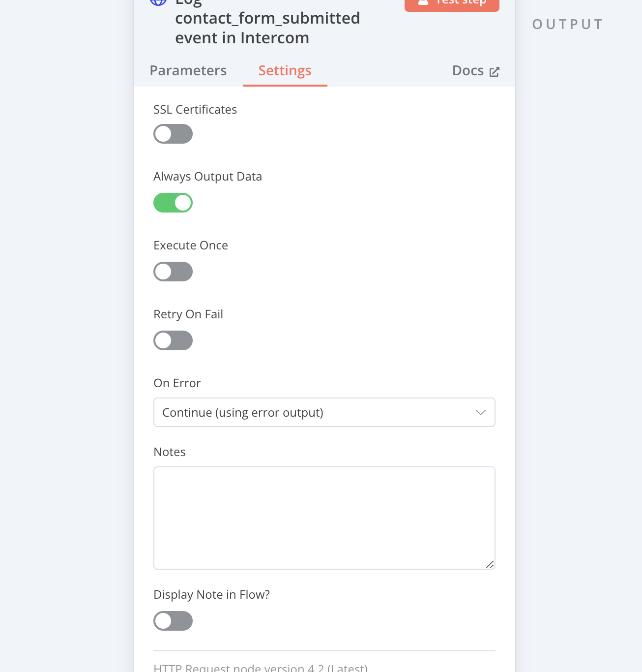This screenshot has width=642, height=672.
Task: Open the On Error dropdown
Action: pos(324,412)
